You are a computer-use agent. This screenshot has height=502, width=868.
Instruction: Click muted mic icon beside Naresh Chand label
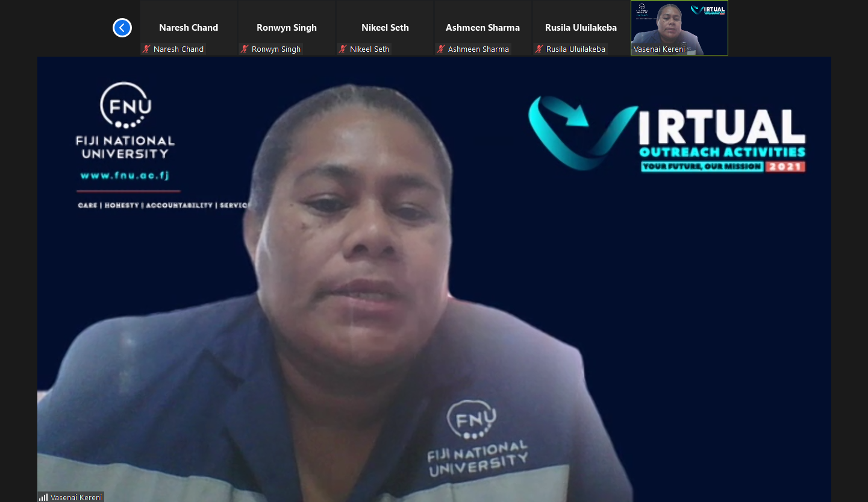point(146,49)
